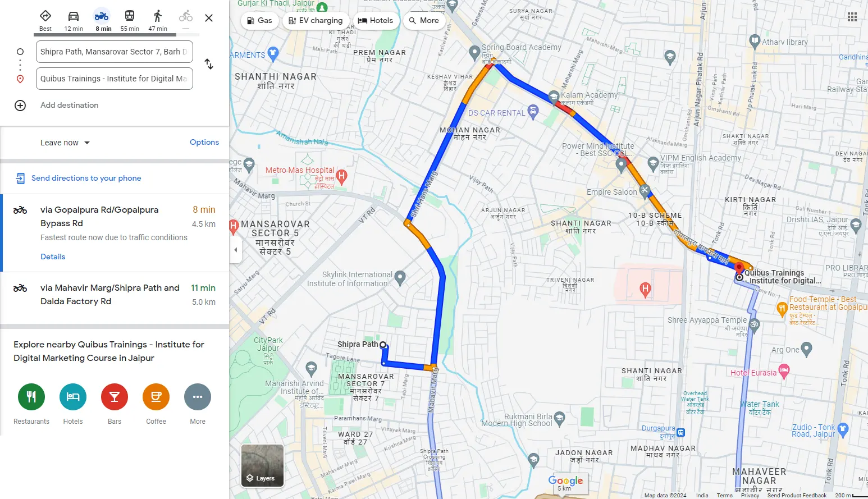Close the directions panel
The width and height of the screenshot is (868, 499).
tap(209, 18)
